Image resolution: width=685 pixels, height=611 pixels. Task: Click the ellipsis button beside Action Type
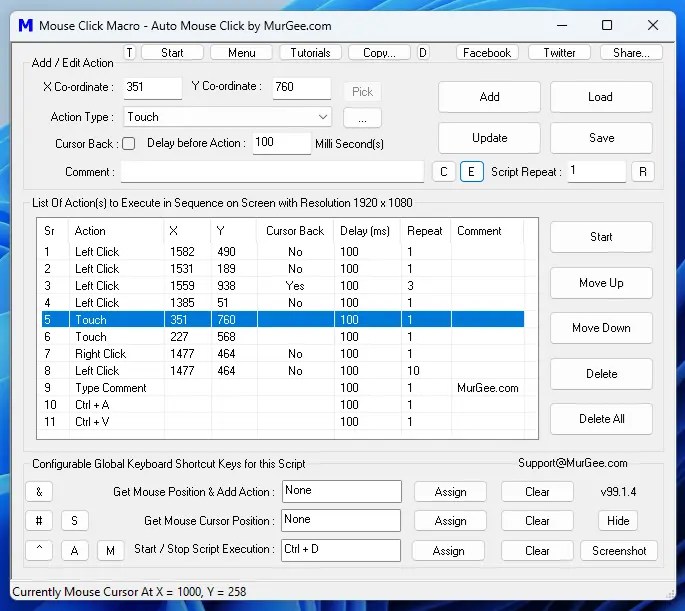click(x=362, y=118)
